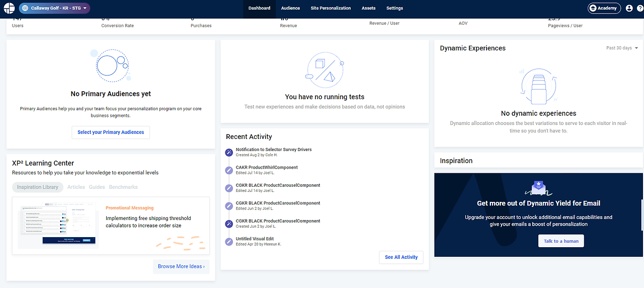Click edit icon for Jul 14 CGKR BLACK ProductCarouselComponent

[229, 188]
